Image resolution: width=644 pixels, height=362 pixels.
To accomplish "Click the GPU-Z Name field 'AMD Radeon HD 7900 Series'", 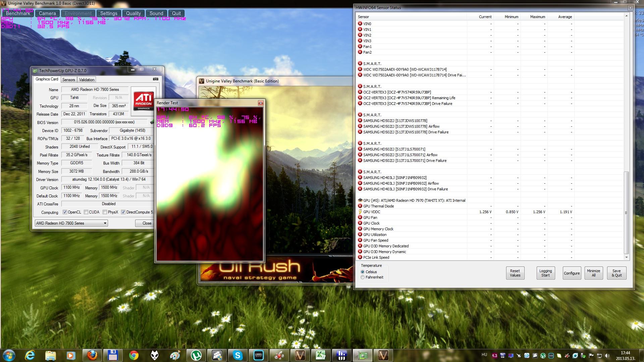I will [95, 89].
